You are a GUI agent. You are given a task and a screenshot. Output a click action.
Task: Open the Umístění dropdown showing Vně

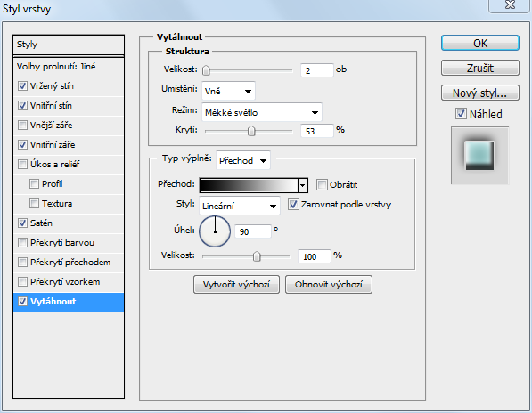click(228, 91)
